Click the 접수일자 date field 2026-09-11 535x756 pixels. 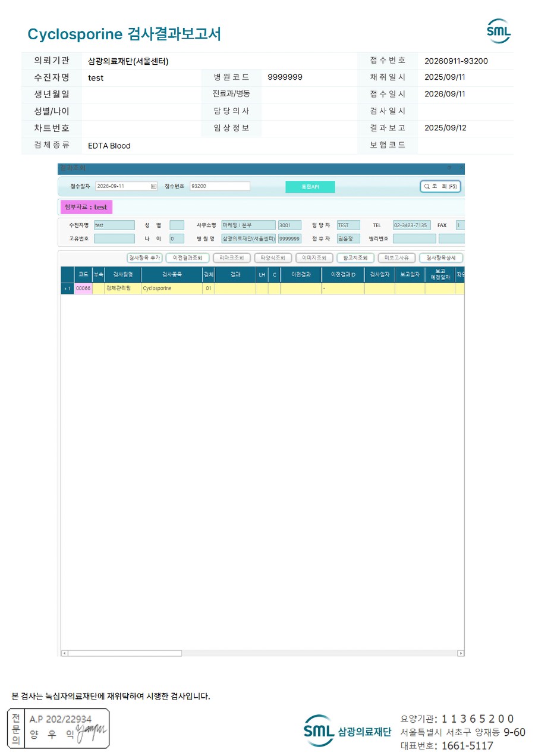click(x=126, y=186)
